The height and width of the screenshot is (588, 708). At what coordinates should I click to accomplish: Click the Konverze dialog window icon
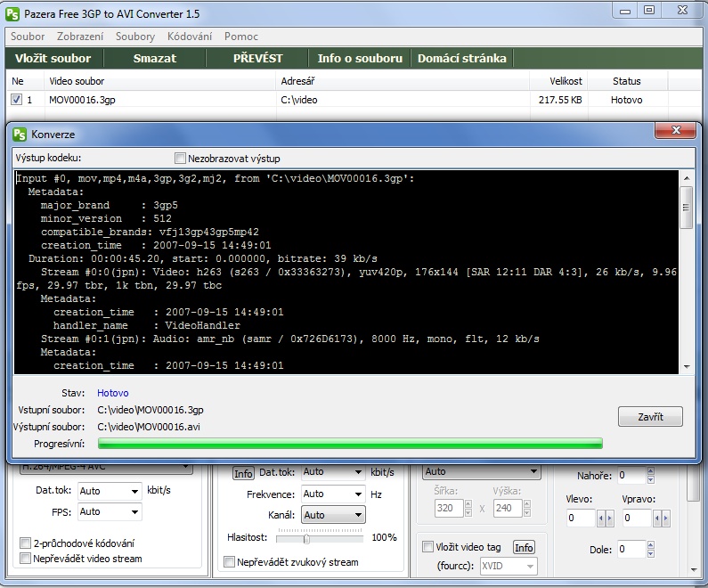point(20,134)
